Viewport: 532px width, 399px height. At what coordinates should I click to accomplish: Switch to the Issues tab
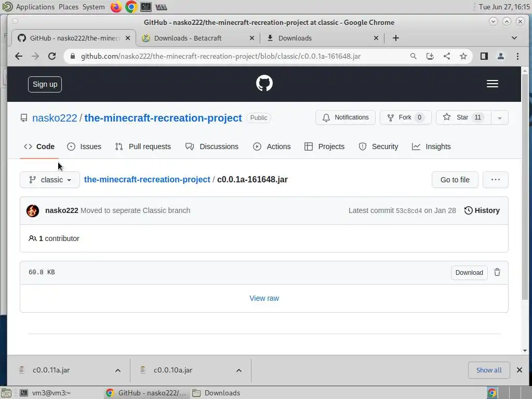click(x=84, y=147)
